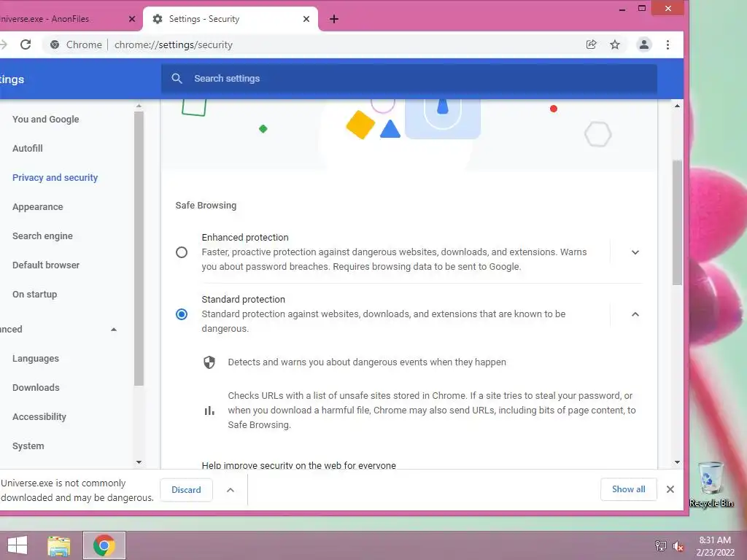Click the Search settings input field
The height and width of the screenshot is (560, 747).
tap(409, 79)
